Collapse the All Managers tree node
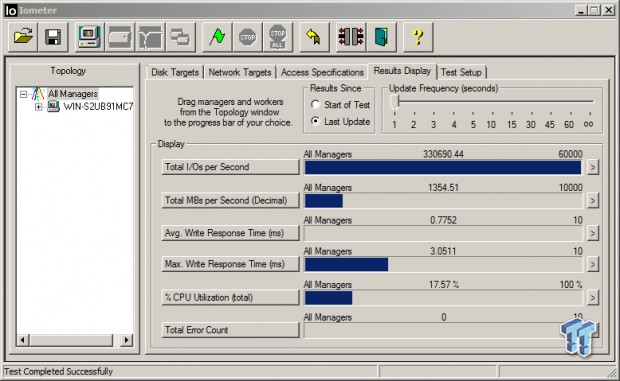Image resolution: width=620 pixels, height=381 pixels. coord(23,94)
